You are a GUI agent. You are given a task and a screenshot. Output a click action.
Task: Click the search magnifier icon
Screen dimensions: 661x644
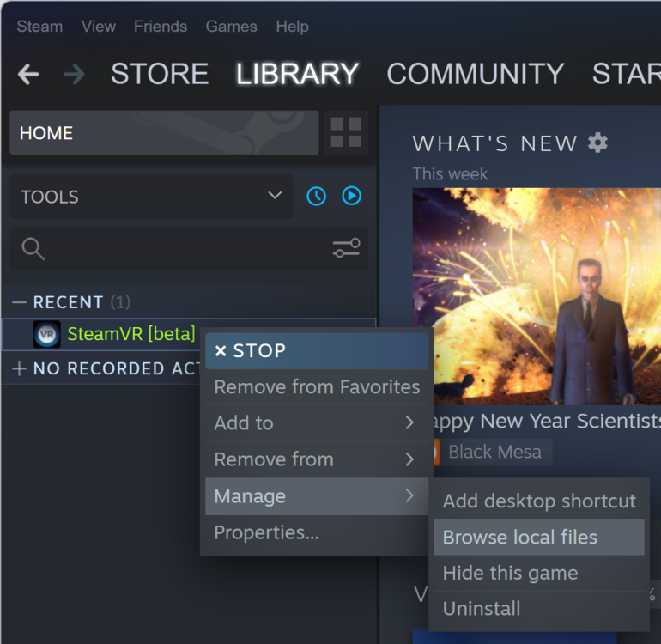(x=33, y=249)
